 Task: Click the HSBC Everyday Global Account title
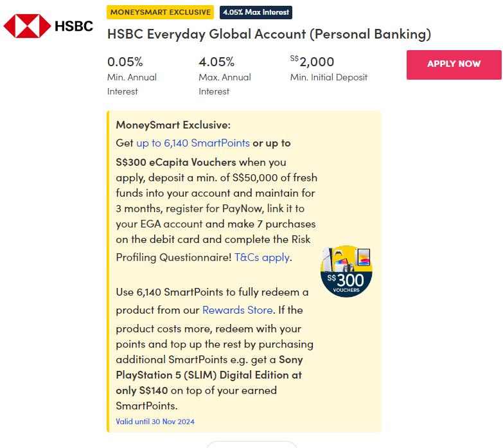click(x=269, y=34)
